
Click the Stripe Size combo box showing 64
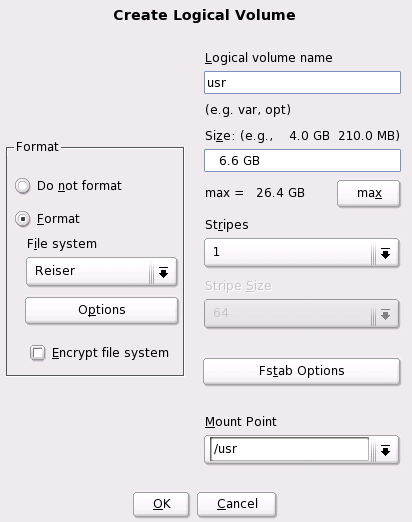[301, 314]
